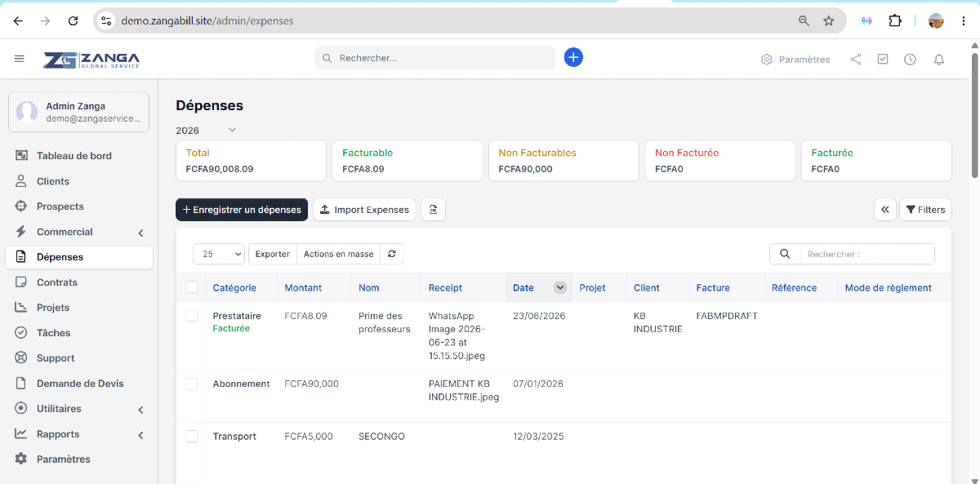The width and height of the screenshot is (980, 484).
Task: Click the Non Facturée summary card
Action: coord(720,160)
